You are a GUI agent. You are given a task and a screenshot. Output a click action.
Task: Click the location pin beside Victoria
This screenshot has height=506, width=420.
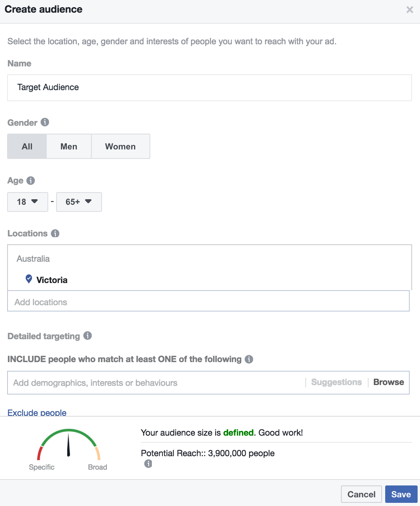[28, 279]
